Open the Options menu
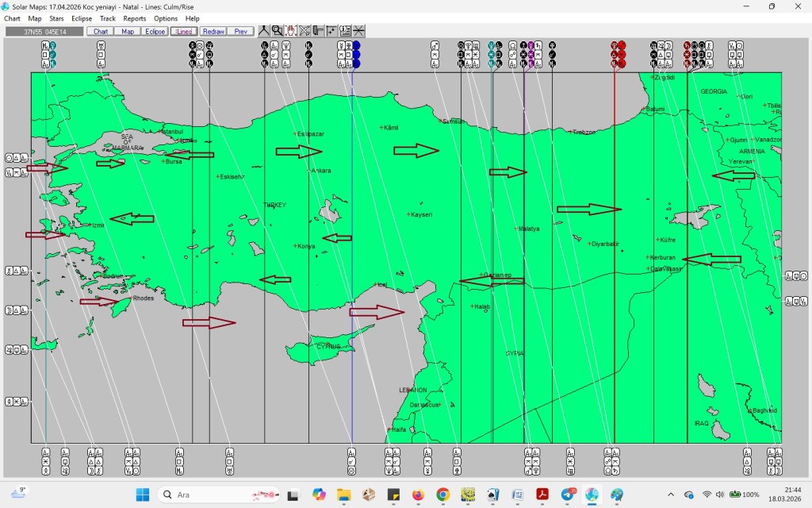The height and width of the screenshot is (508, 812). 166,18
